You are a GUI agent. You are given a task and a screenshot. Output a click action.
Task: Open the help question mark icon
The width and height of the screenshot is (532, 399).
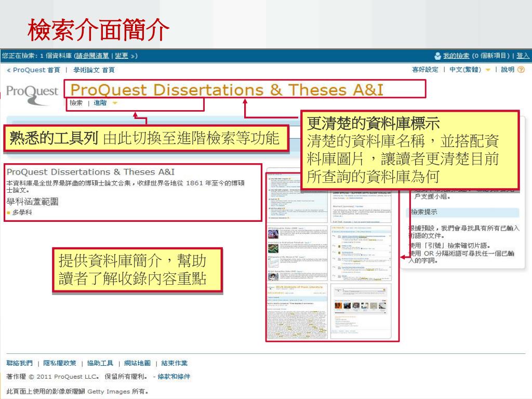tap(521, 70)
